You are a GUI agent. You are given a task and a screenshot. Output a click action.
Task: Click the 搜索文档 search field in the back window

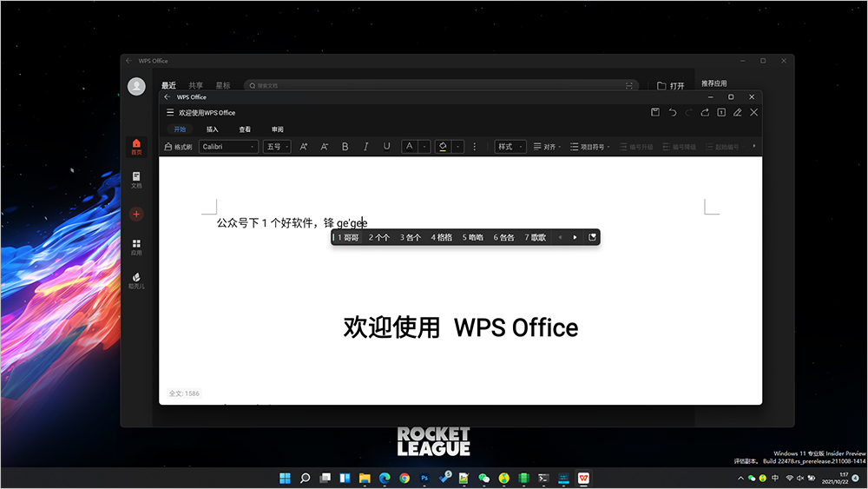[x=441, y=85]
